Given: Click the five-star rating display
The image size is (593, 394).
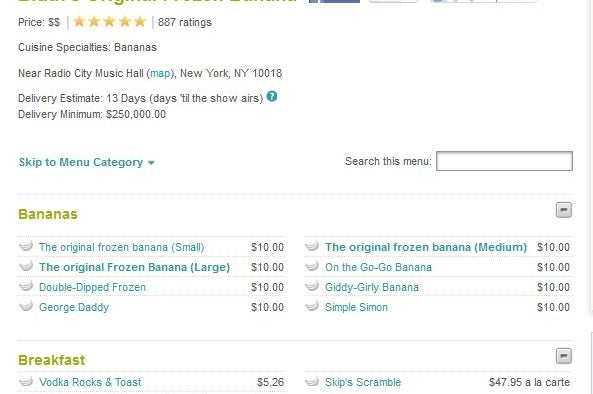Looking at the screenshot, I should coord(110,22).
